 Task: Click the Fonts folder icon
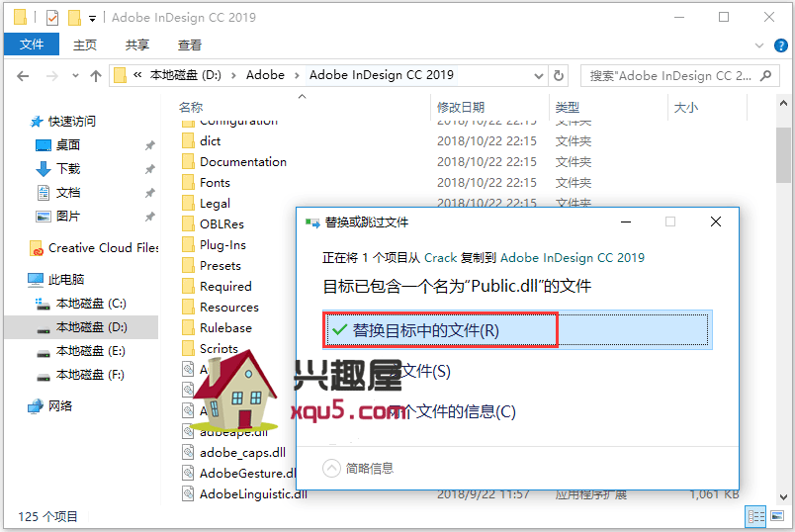[188, 182]
